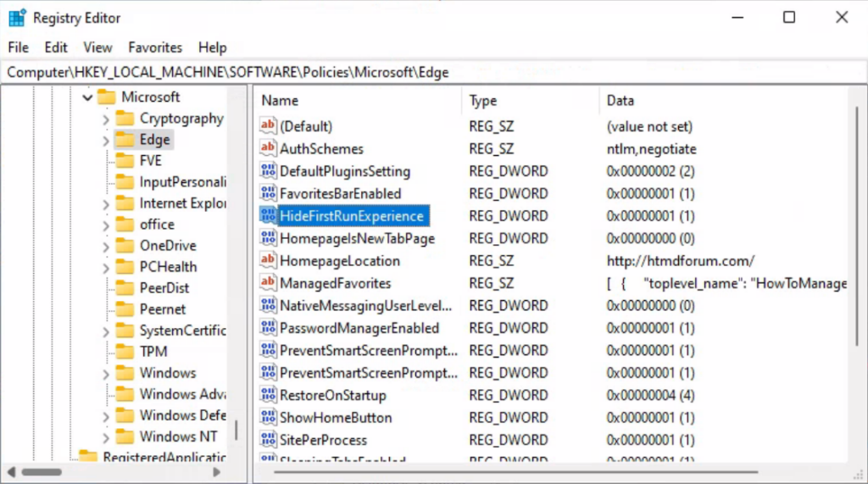Maximize the Registry Editor window

[789, 18]
